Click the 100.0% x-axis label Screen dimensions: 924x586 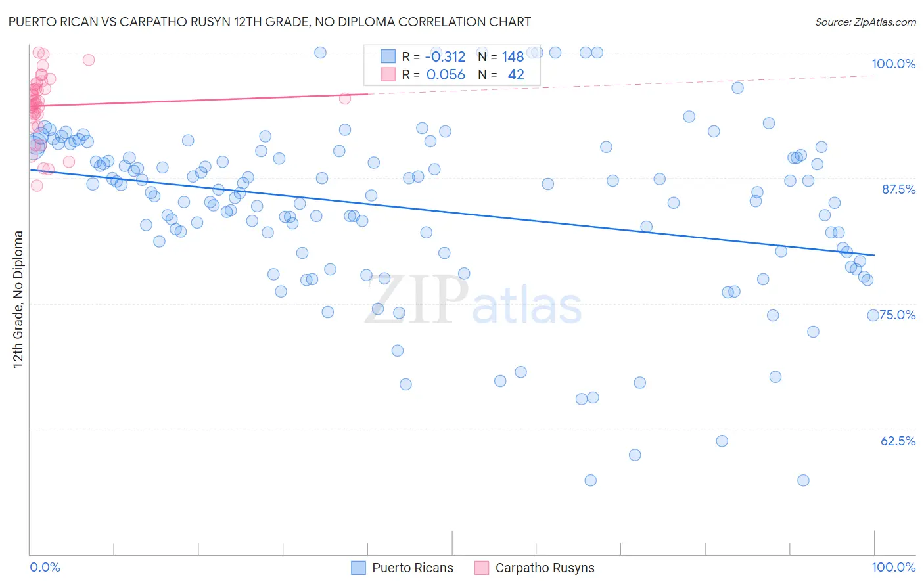click(894, 567)
